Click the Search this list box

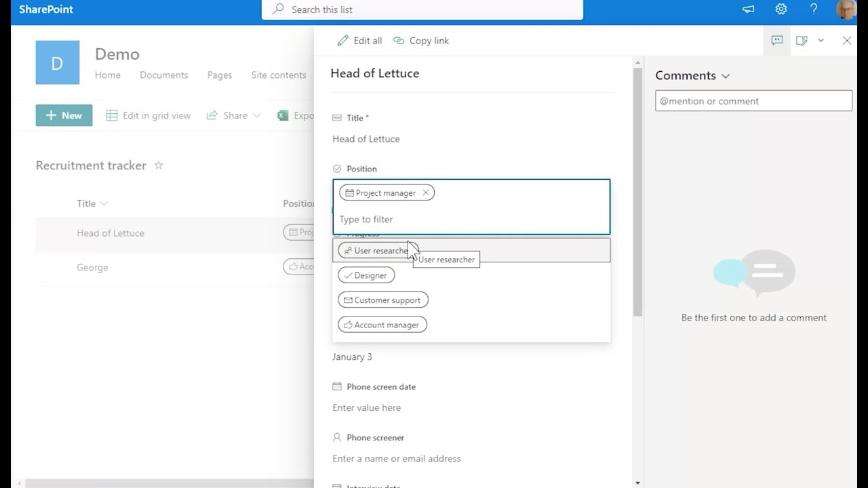coord(422,9)
